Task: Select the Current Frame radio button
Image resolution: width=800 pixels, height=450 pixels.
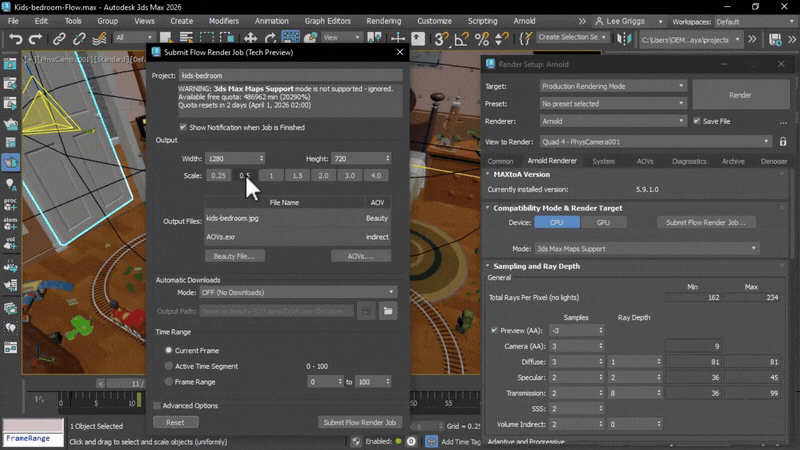Action: [x=168, y=351]
